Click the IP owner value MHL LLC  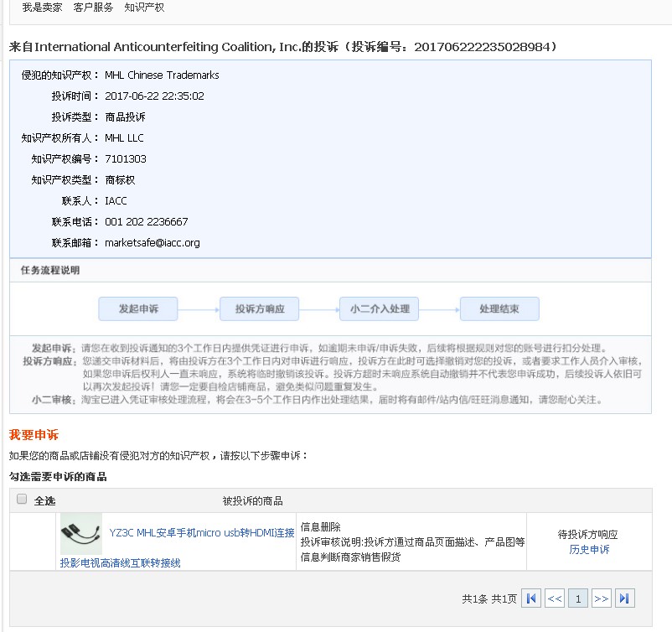point(124,138)
